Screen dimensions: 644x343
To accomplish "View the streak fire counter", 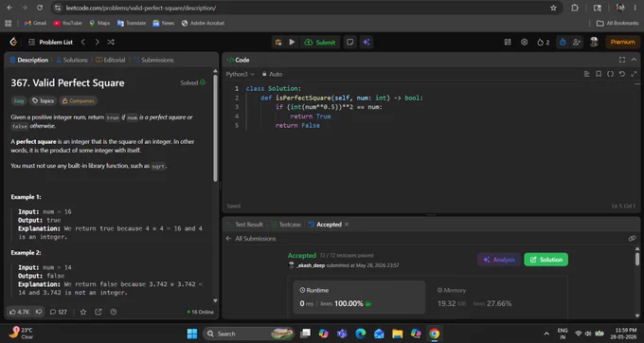I will (x=543, y=42).
